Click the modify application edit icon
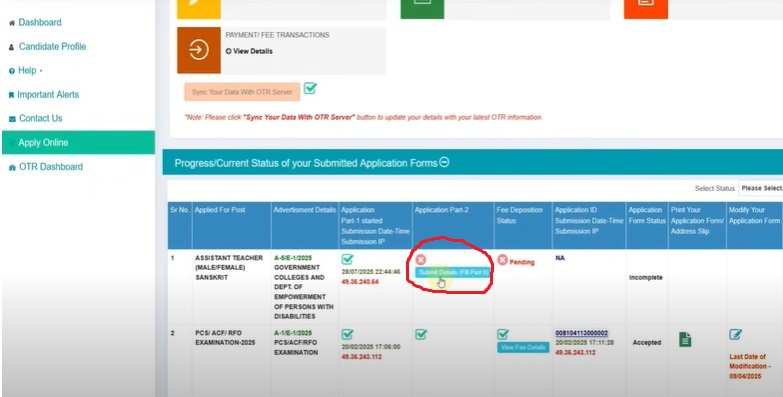This screenshot has height=397, width=783. click(x=735, y=335)
